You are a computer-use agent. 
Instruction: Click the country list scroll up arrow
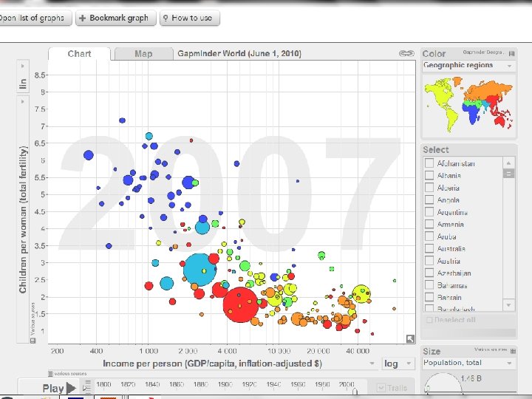click(508, 163)
